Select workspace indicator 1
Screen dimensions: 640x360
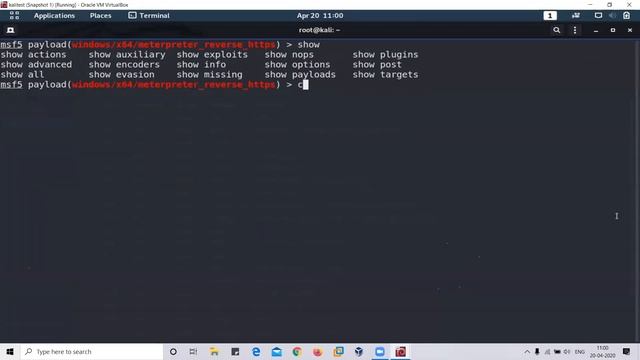550,16
